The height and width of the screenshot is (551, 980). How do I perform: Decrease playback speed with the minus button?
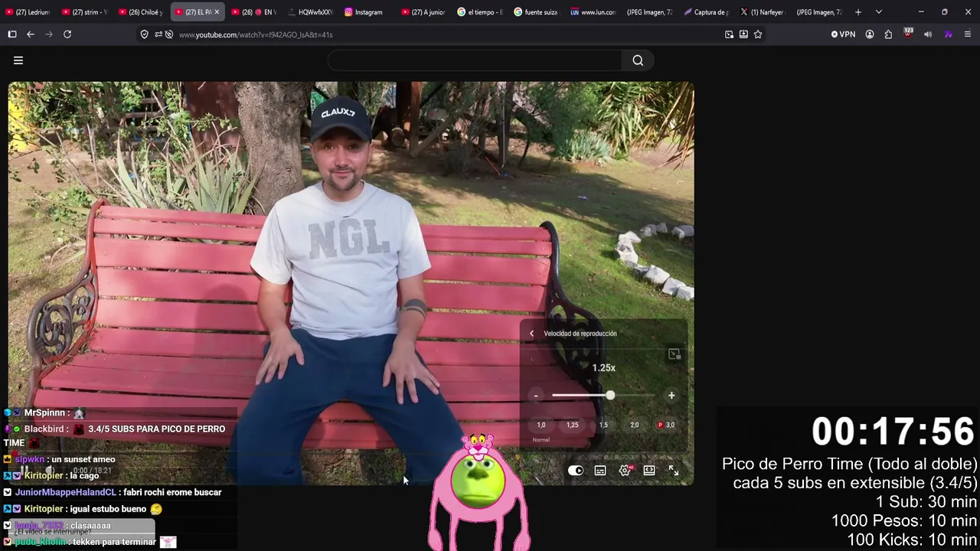click(x=536, y=396)
